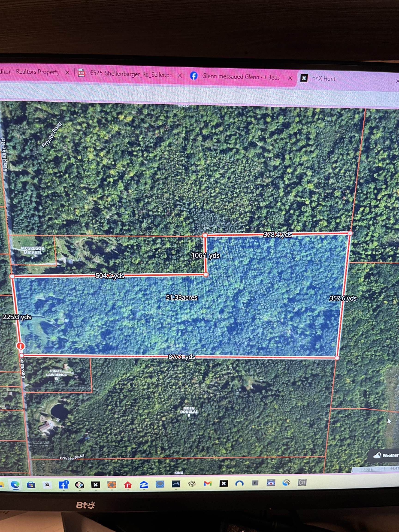Launch the Realtor.com app from the taskbar
Screen dimensions: 399x532
click(128, 485)
